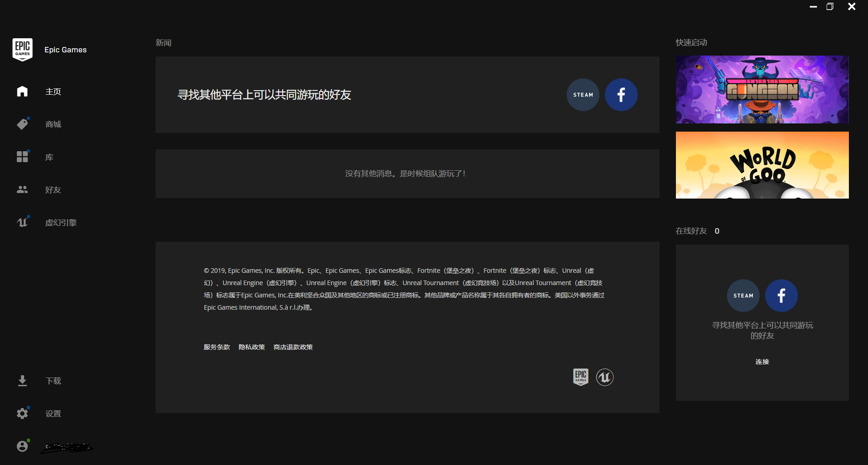This screenshot has height=465, width=868.
Task: Click the Epic Games title text
Action: pos(66,50)
